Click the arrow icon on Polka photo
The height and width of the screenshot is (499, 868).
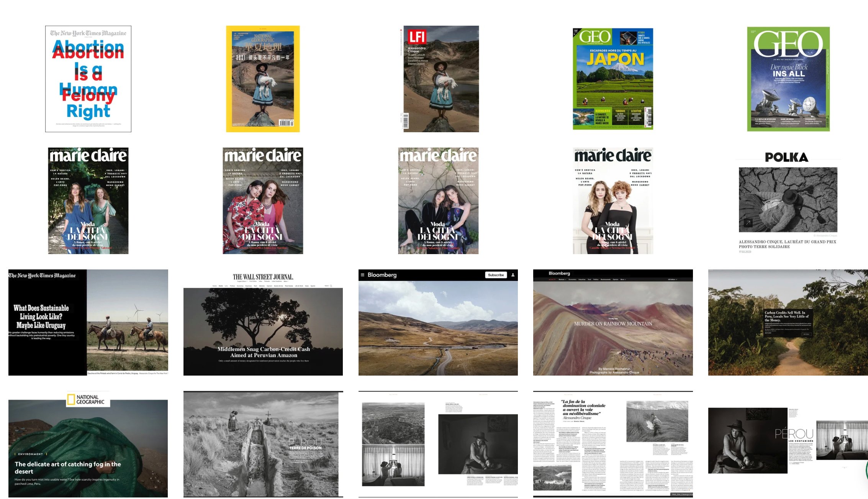click(x=748, y=223)
